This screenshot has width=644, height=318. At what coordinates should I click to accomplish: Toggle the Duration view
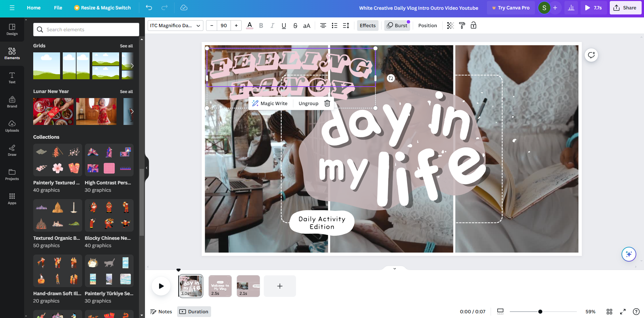click(x=194, y=312)
